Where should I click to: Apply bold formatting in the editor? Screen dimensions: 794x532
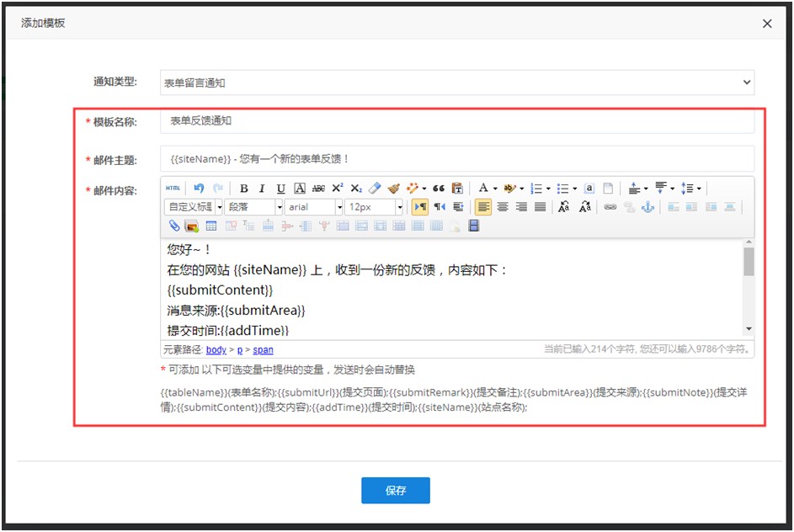coord(244,189)
